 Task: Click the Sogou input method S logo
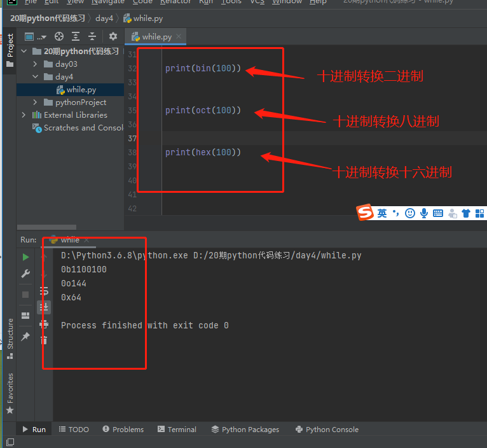pyautogui.click(x=365, y=213)
